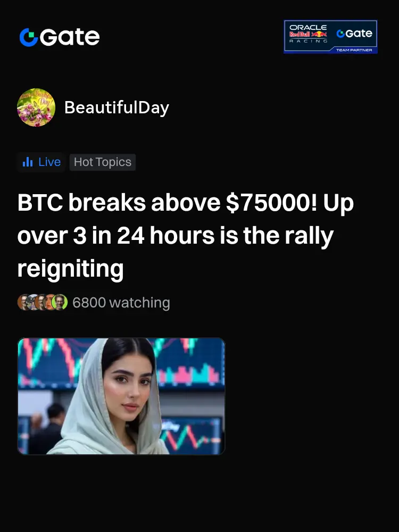Open the Oracle Red Bull Racing badge
This screenshot has width=399, height=532.
click(x=330, y=37)
